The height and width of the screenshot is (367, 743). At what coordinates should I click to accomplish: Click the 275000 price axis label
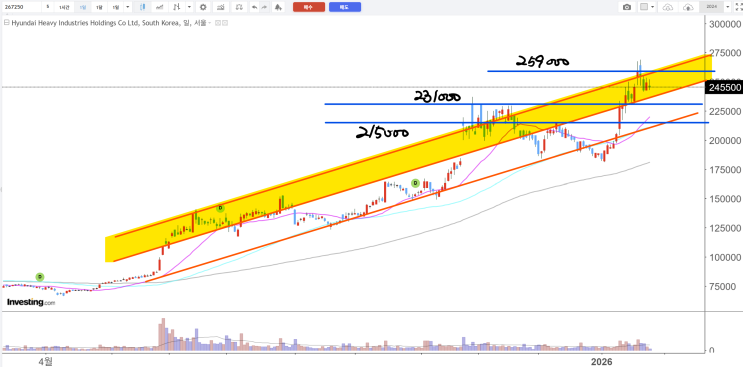[725, 53]
